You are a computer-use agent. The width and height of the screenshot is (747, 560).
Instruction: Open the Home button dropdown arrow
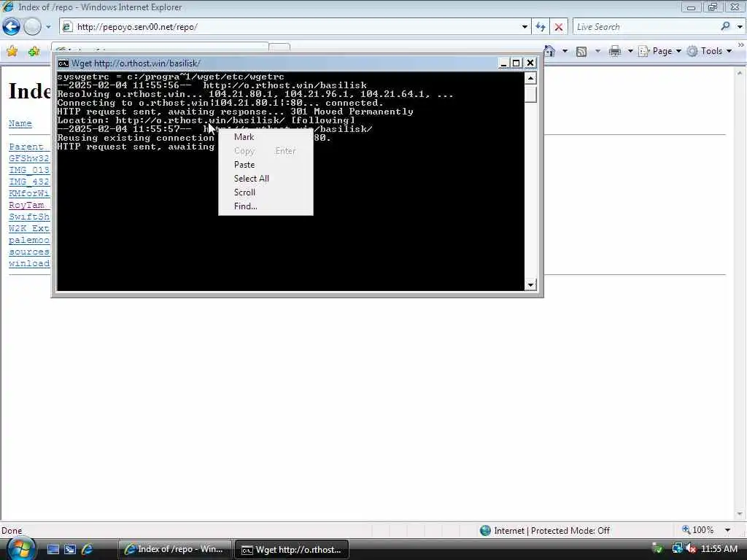tap(565, 51)
